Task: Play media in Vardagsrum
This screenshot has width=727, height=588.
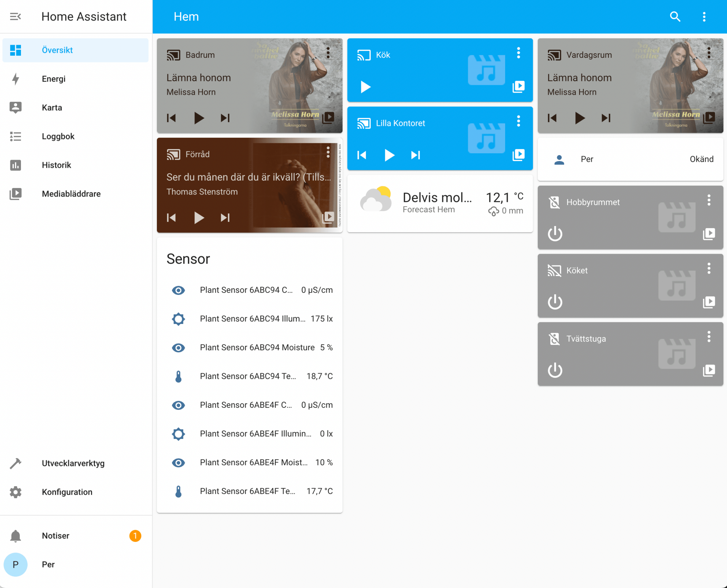Action: [580, 118]
